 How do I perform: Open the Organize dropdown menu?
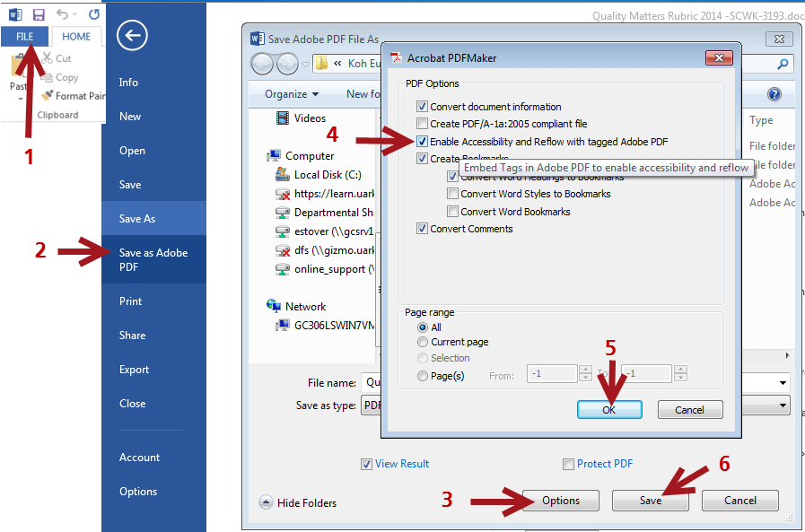(292, 94)
